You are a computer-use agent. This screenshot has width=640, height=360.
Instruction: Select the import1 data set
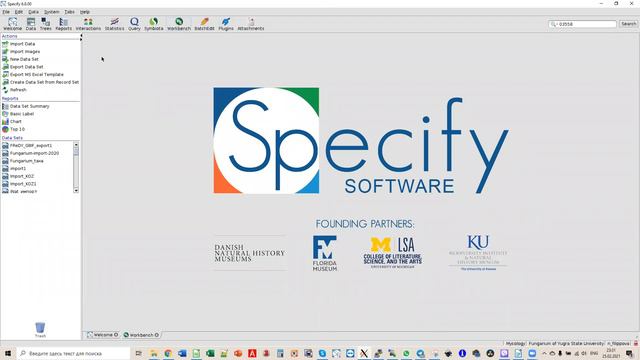14,169
